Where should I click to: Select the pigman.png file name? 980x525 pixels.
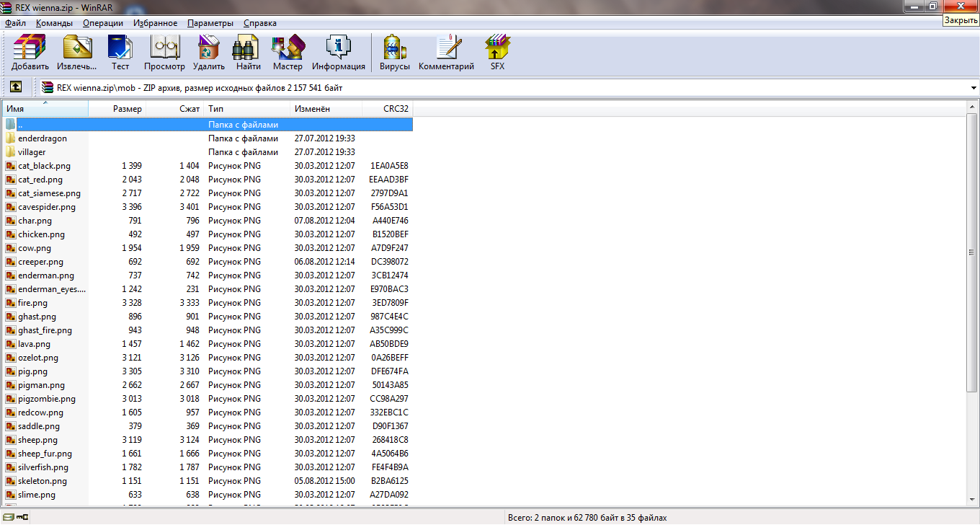pos(42,385)
